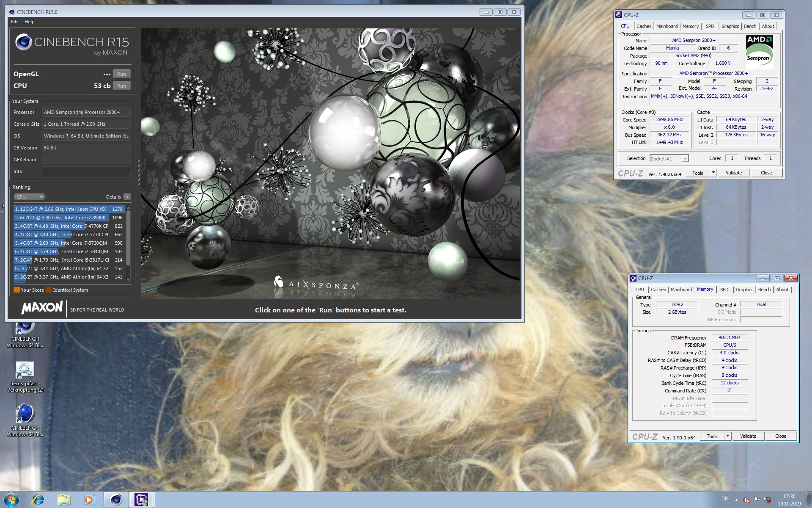The height and width of the screenshot is (508, 812).
Task: Click the Show desktop strip on the taskbar
Action: 809,500
